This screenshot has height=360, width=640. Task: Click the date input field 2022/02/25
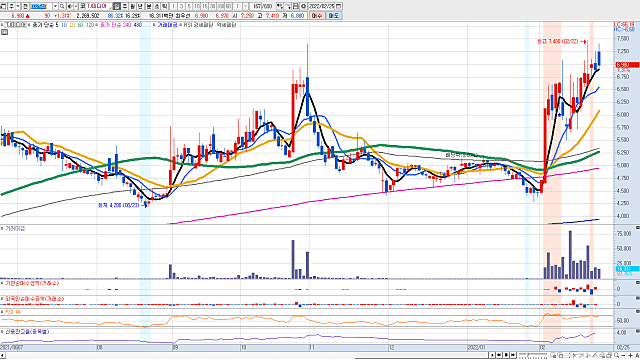pyautogui.click(x=321, y=7)
